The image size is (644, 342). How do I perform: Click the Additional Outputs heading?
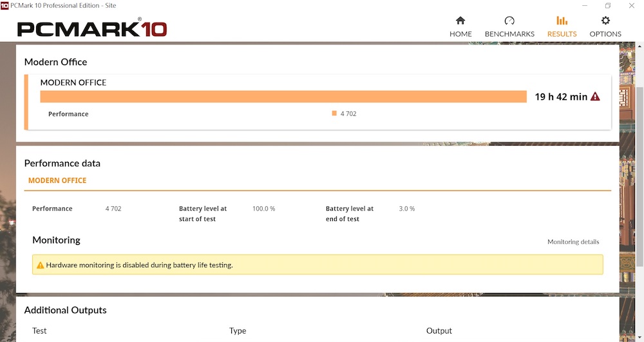tap(65, 310)
